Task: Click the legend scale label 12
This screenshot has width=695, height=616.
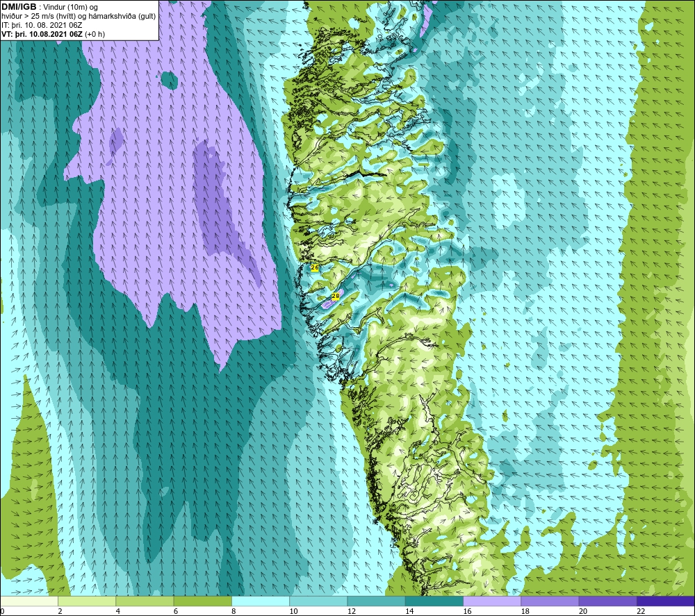Action: 352,611
